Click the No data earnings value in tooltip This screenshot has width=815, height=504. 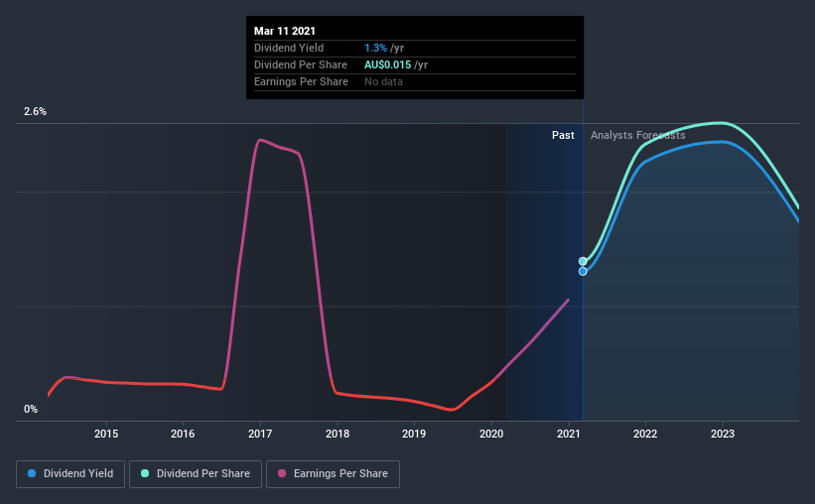tap(383, 81)
